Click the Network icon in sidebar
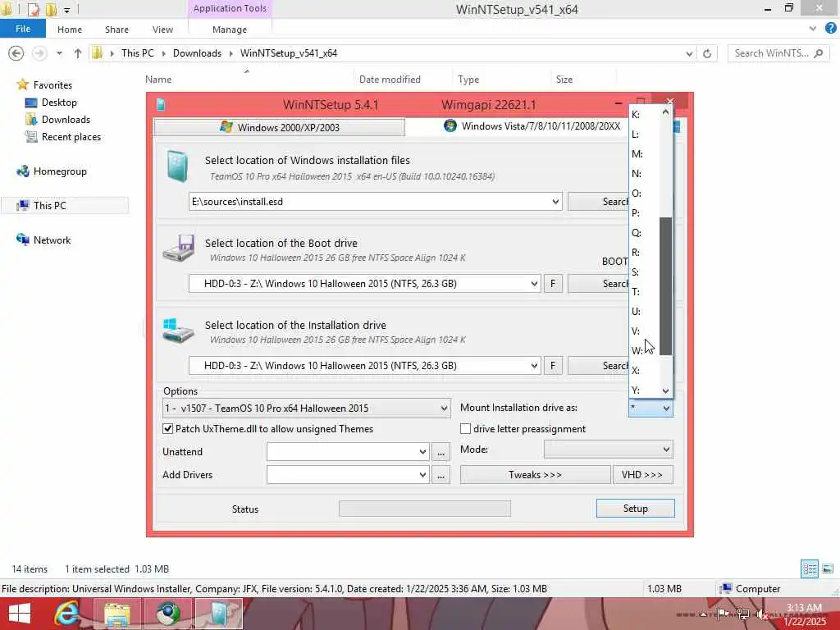 point(23,240)
